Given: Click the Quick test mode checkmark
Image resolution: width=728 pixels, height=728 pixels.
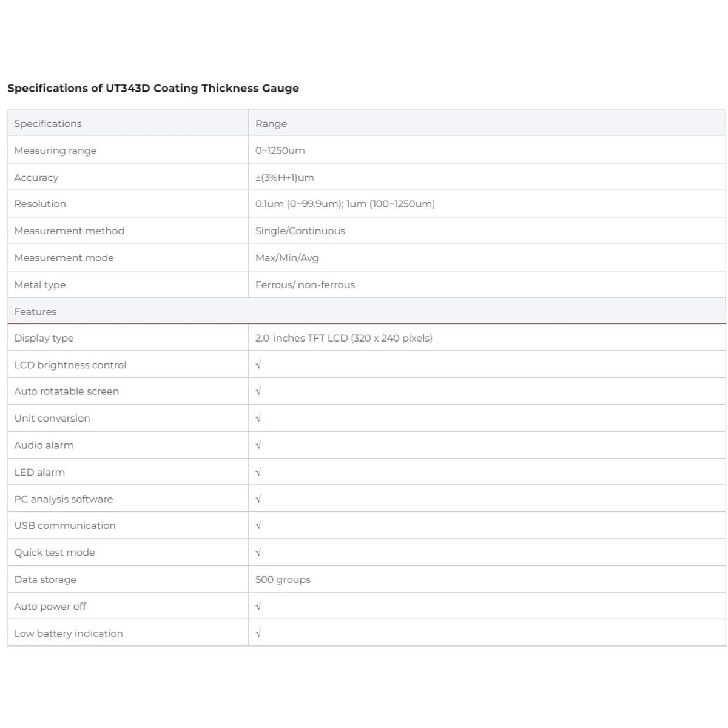Looking at the screenshot, I should click(x=258, y=553).
